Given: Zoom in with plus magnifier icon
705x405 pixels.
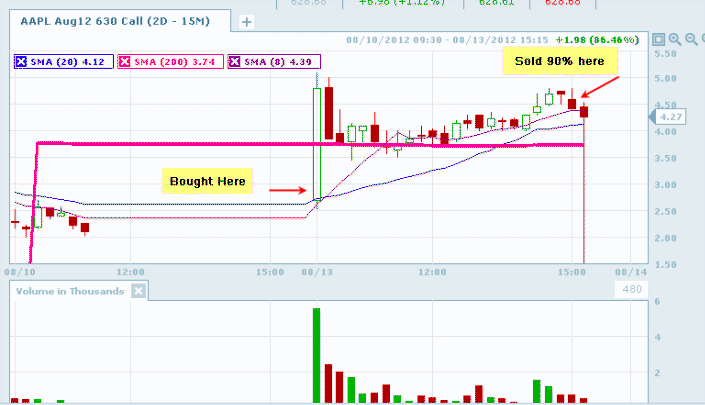Looking at the screenshot, I should [675, 40].
